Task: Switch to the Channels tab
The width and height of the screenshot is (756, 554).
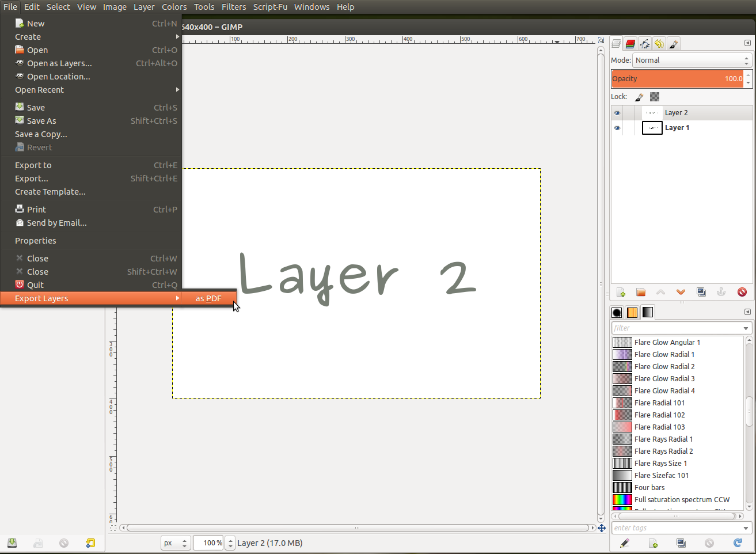Action: point(630,44)
